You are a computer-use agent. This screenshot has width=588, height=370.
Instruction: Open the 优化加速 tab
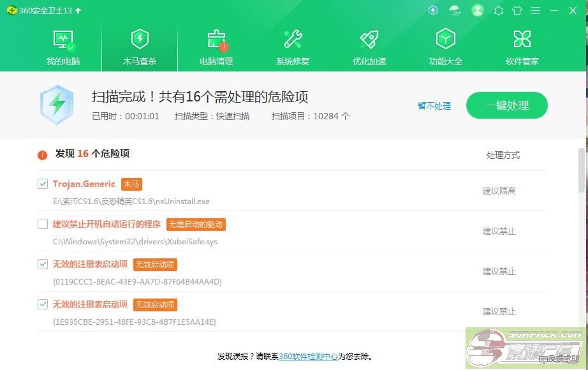369,48
